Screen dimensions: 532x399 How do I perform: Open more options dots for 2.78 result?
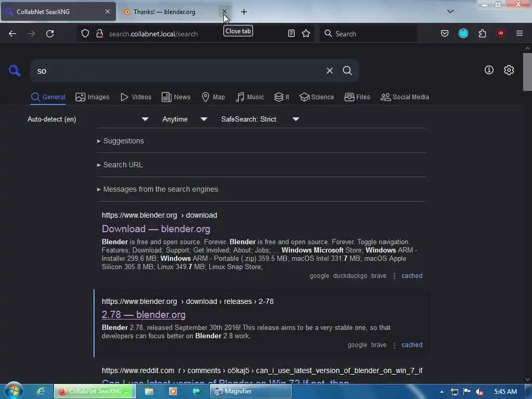point(394,345)
